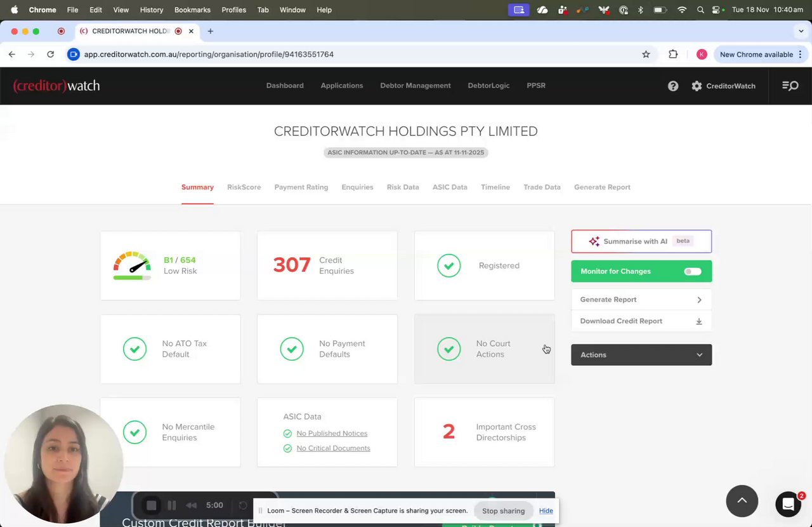Click the risk score gauge meter

click(x=132, y=265)
